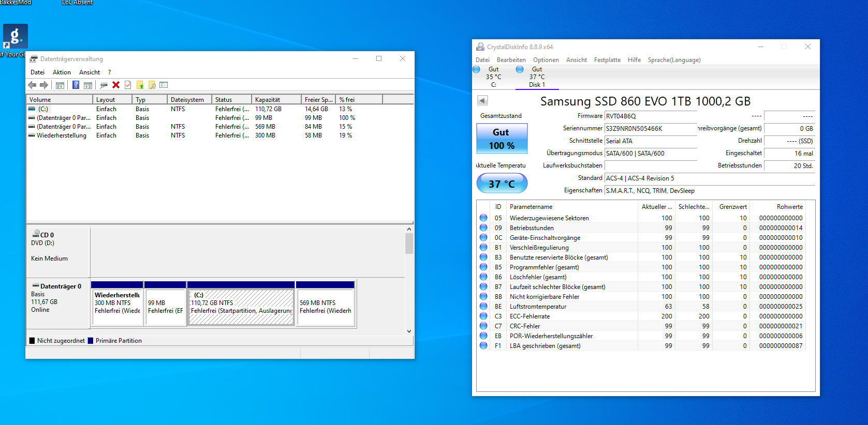Click the 37 °C temperature button
Viewport: 868px width, 425px height.
tap(502, 184)
